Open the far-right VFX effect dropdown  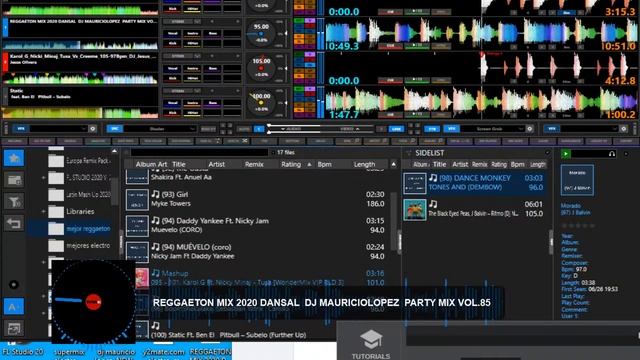coord(589,129)
